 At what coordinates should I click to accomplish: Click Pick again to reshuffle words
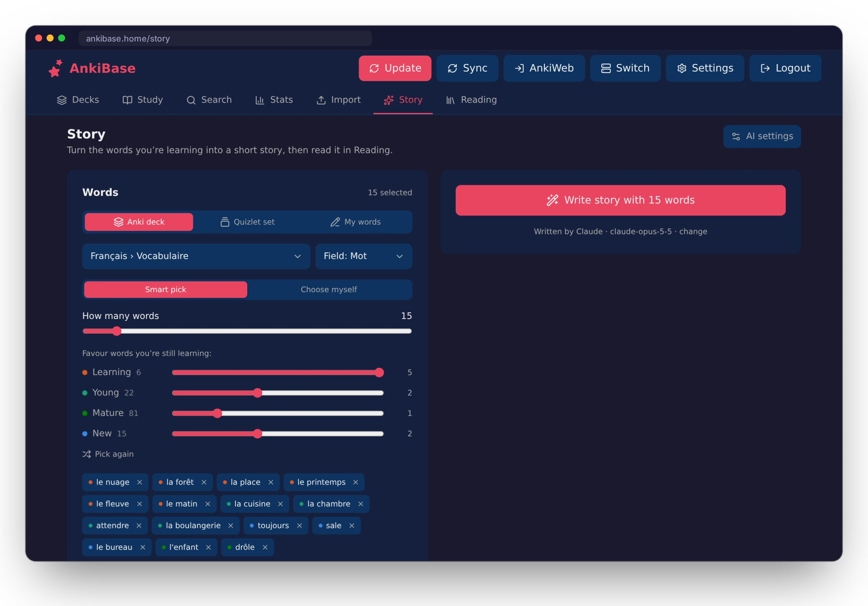point(108,454)
